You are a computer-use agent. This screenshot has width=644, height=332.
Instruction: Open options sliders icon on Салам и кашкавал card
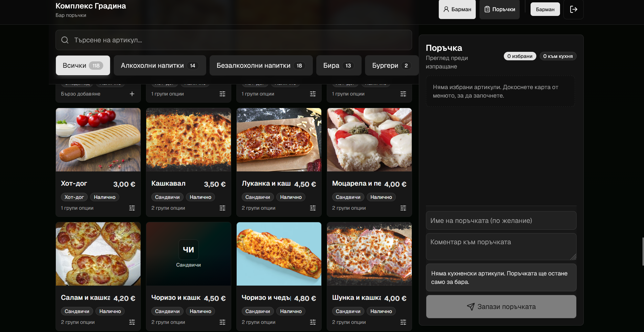point(132,322)
